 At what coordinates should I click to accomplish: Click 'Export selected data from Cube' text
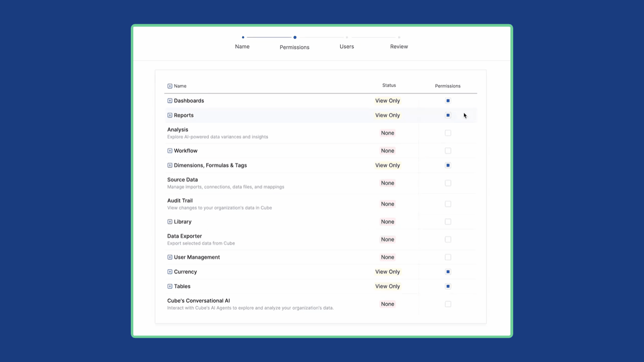coord(201,243)
